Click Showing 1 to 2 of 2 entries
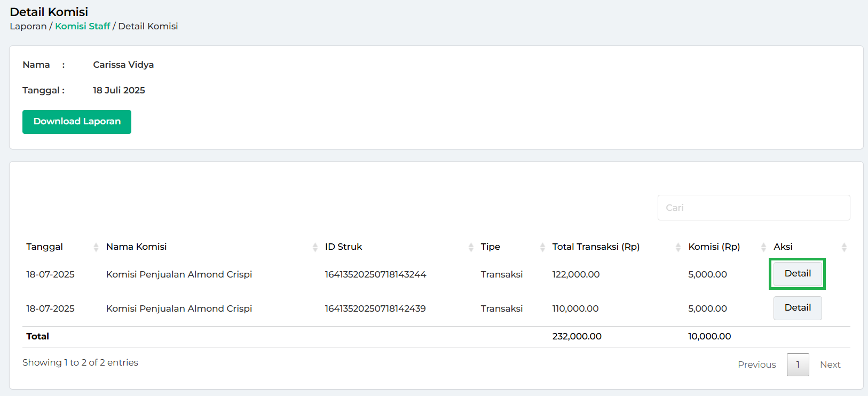868x396 pixels. point(80,362)
